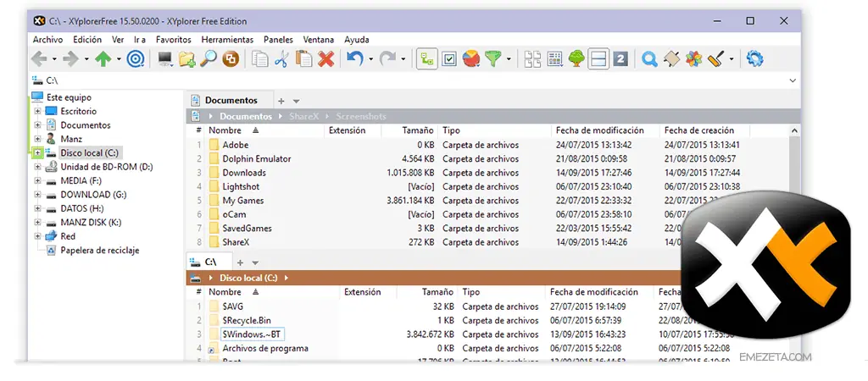Viewport: 868px width, 381px height.
Task: Toggle the navigation tree panel icon
Action: tap(427, 58)
